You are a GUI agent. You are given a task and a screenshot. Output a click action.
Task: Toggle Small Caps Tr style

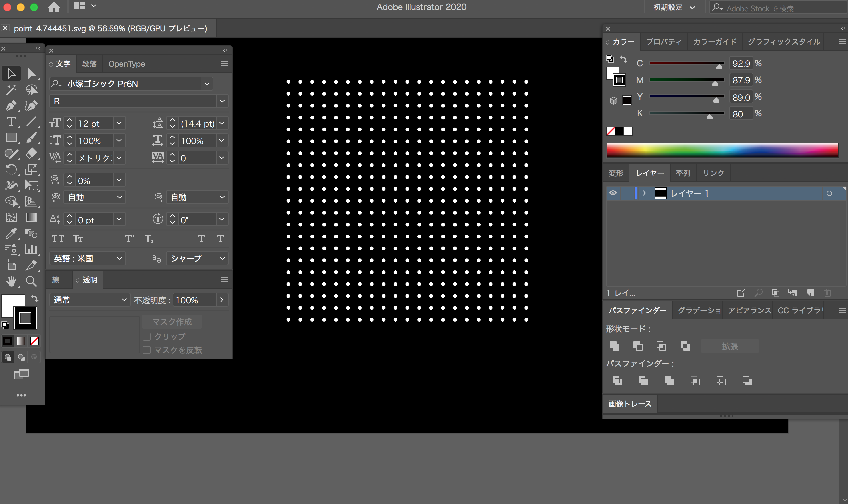click(x=78, y=239)
